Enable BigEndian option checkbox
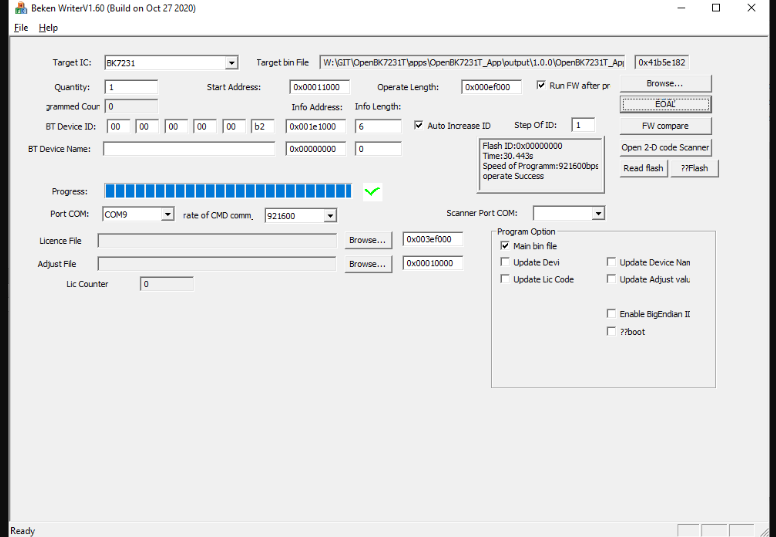The height and width of the screenshot is (537, 776). 611,314
